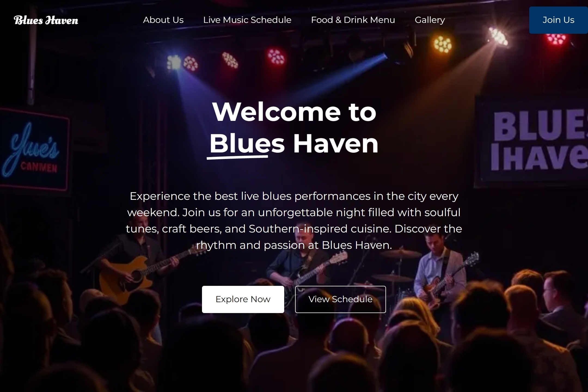Click the red light below Join Us
Viewport: 588px width, 392px height.
556,39
